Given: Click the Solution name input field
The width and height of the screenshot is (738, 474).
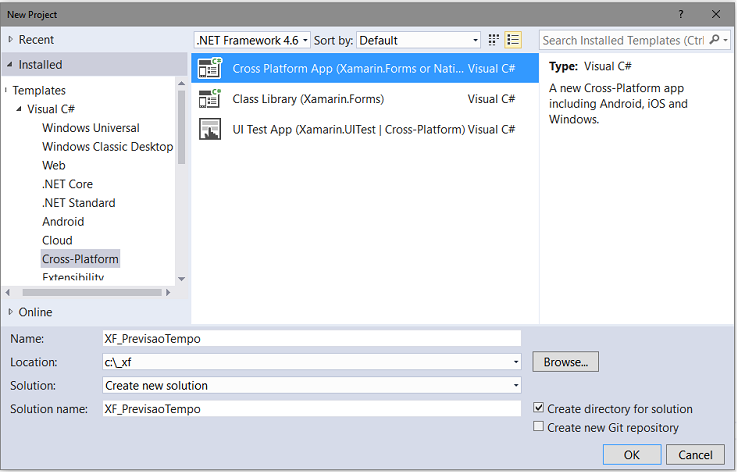Looking at the screenshot, I should (x=312, y=409).
